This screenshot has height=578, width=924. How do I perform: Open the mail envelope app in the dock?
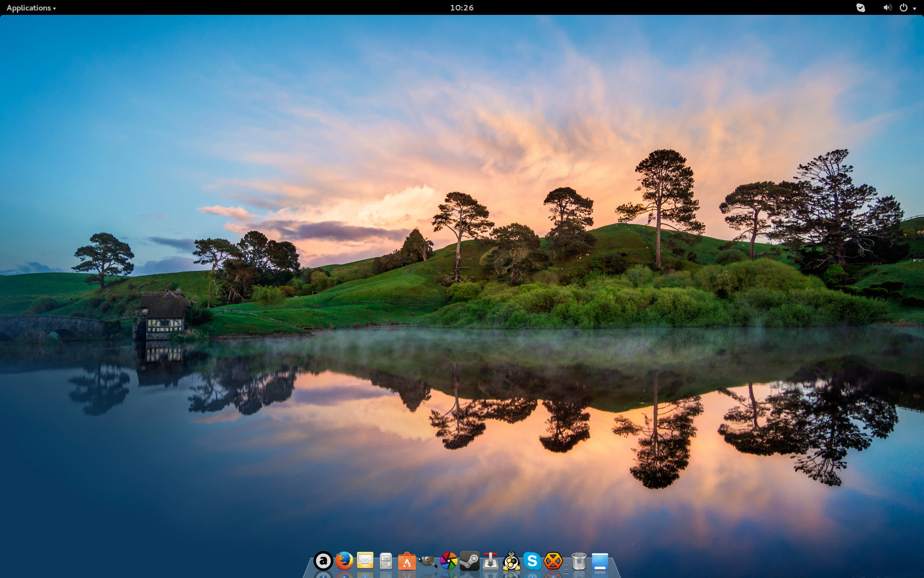[x=365, y=560]
